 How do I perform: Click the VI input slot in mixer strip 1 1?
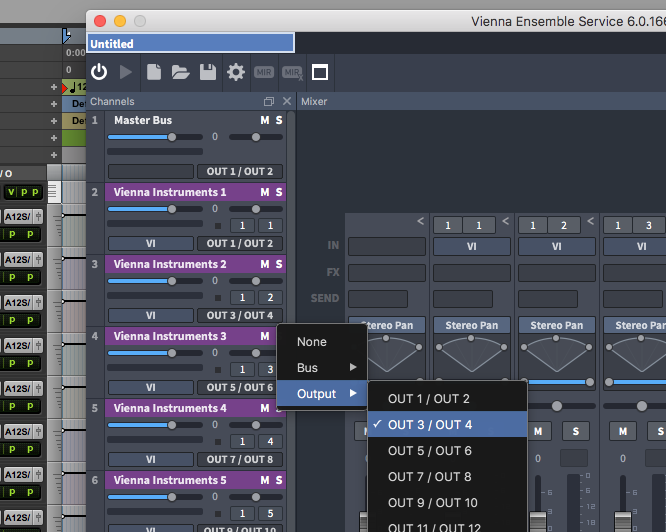tap(471, 247)
